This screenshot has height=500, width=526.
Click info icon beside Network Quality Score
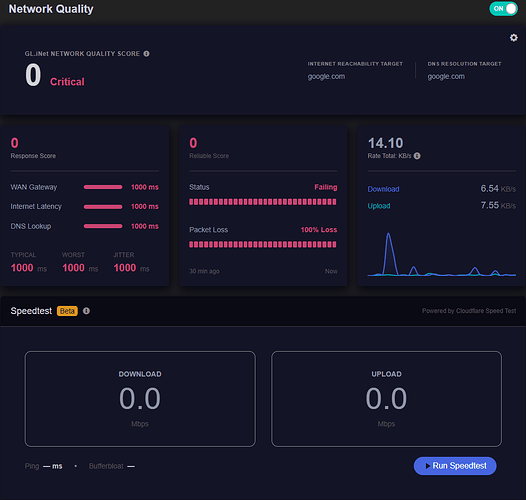(147, 54)
